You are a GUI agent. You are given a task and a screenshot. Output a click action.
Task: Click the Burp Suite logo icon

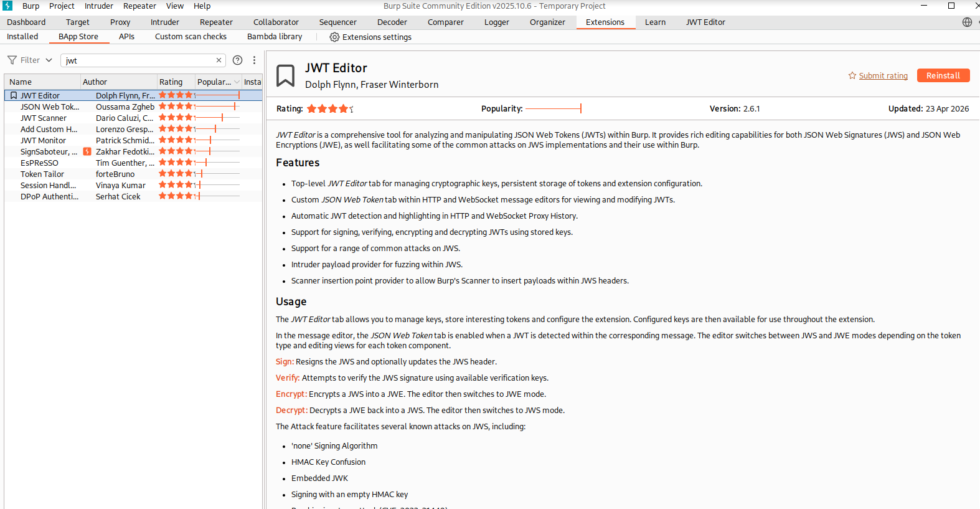coord(7,6)
